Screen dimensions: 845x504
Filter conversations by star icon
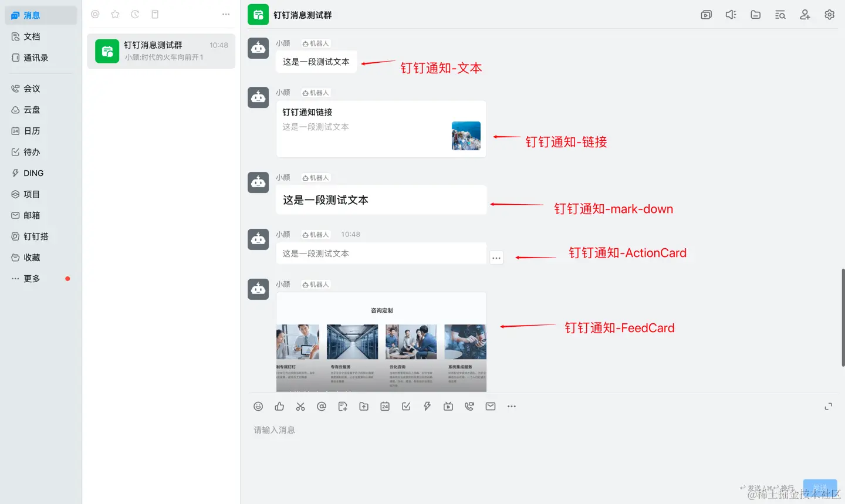[115, 14]
